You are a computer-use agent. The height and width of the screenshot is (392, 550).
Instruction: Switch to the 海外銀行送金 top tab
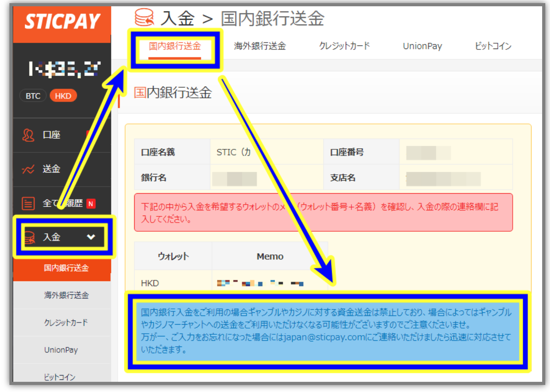(x=260, y=46)
